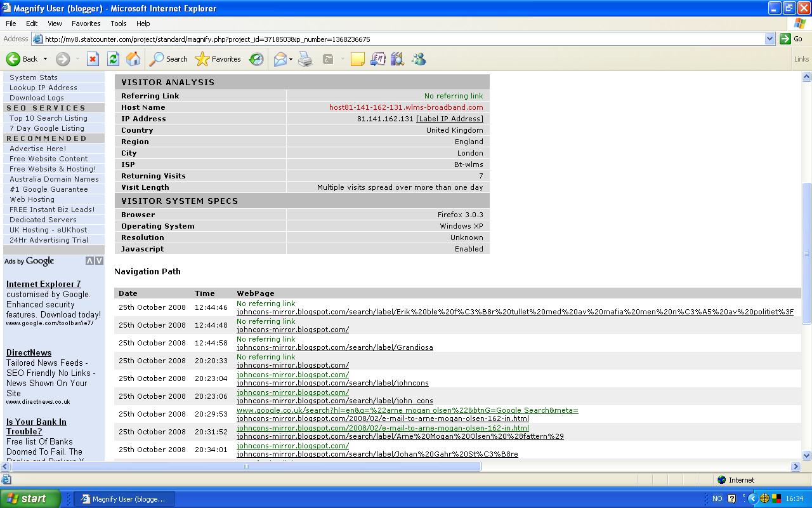The height and width of the screenshot is (508, 812).
Task: Open the google.co.uk arne mogan olsen referrer link
Action: (407, 410)
